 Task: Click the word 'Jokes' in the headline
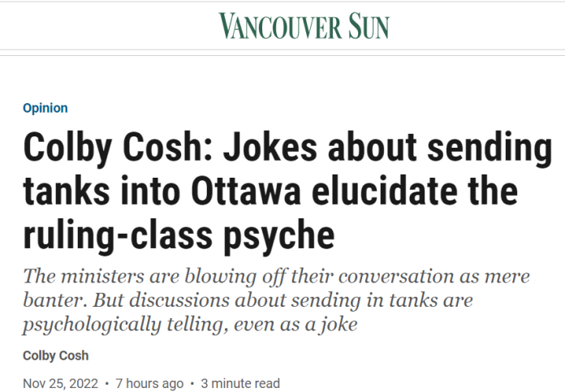coord(270,147)
